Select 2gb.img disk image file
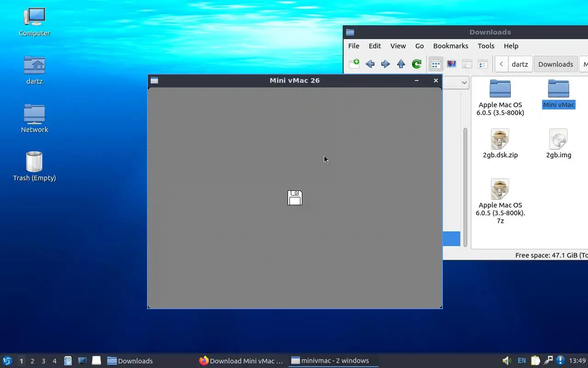 [x=559, y=144]
